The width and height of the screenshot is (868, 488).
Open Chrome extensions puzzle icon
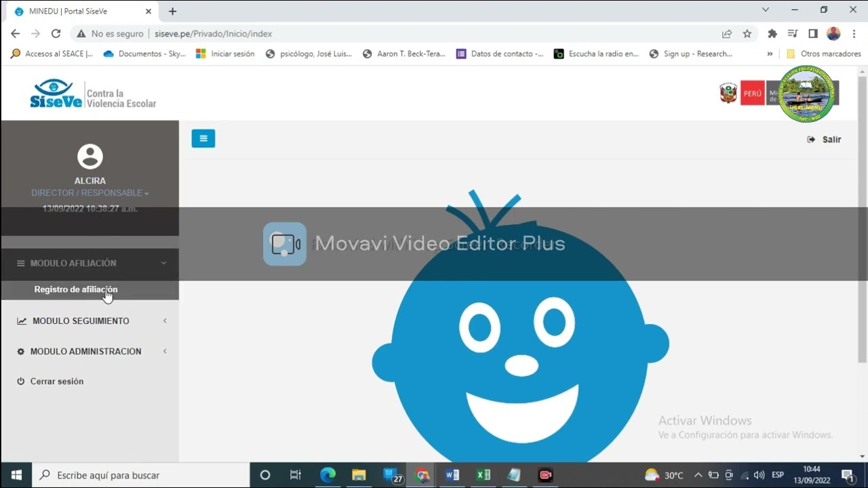772,33
